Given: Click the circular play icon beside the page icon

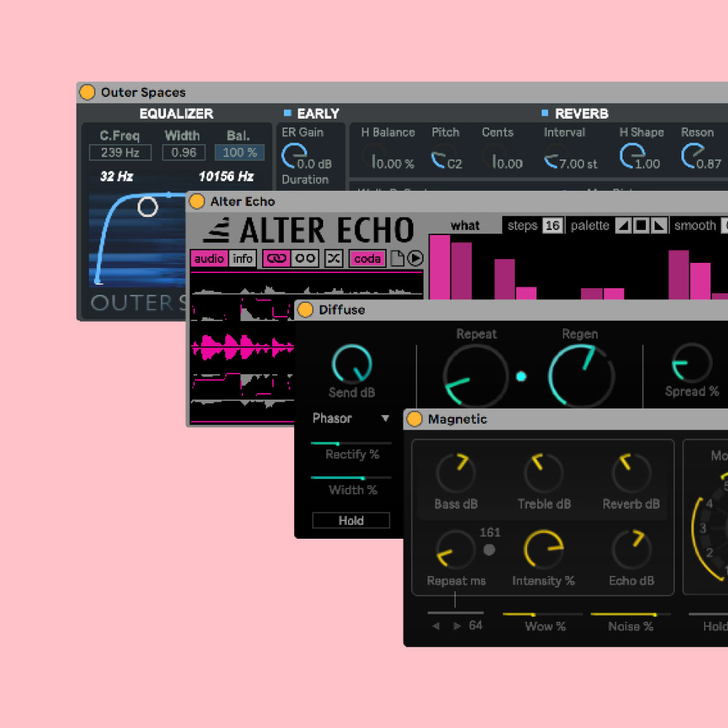Looking at the screenshot, I should pyautogui.click(x=415, y=258).
